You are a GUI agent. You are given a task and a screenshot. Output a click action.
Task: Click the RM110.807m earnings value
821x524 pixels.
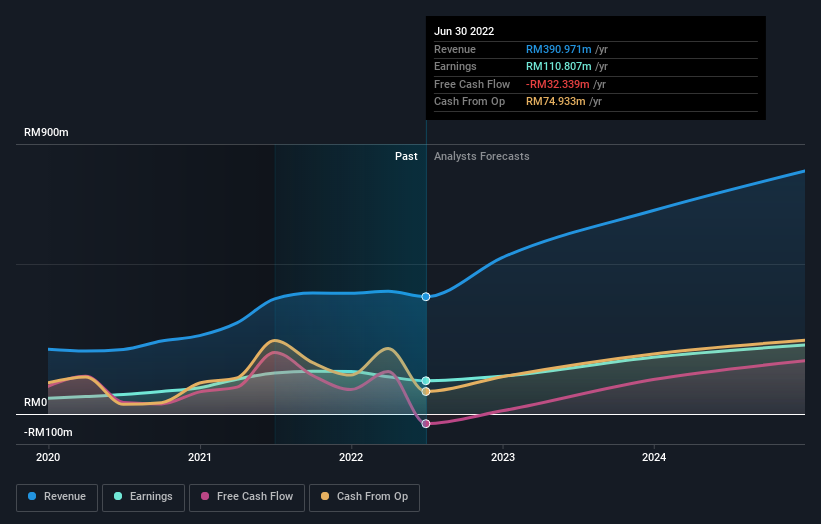click(x=559, y=66)
